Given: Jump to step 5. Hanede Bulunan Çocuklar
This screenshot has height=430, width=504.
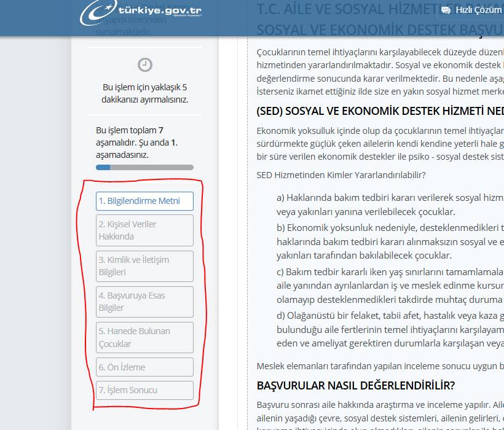Looking at the screenshot, I should click(144, 337).
